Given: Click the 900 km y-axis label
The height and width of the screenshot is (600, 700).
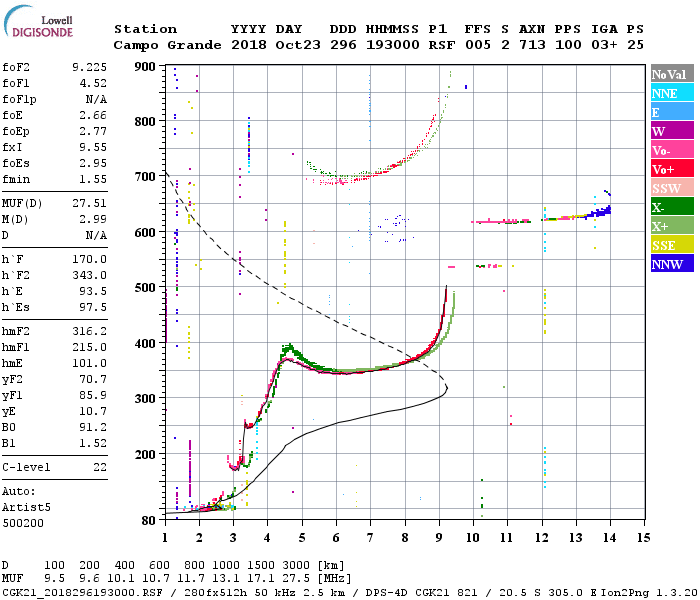Looking at the screenshot, I should pyautogui.click(x=145, y=67).
